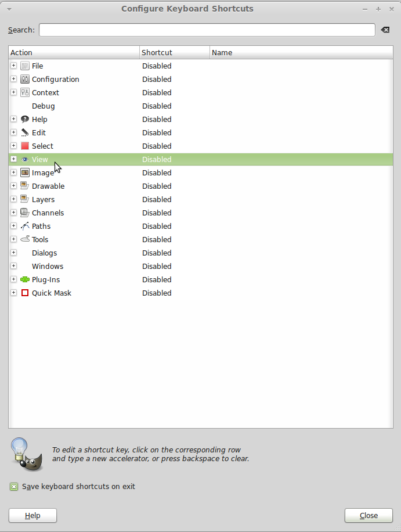
Task: Click the Paths category icon
Action: pyautogui.click(x=25, y=226)
